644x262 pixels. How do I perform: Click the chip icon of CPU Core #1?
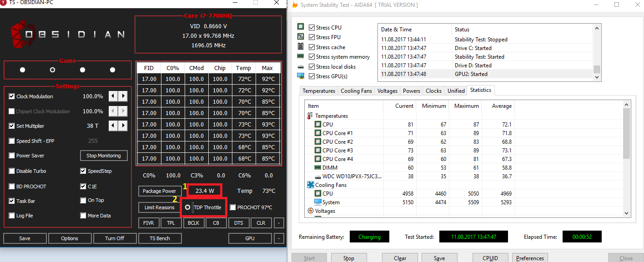318,133
